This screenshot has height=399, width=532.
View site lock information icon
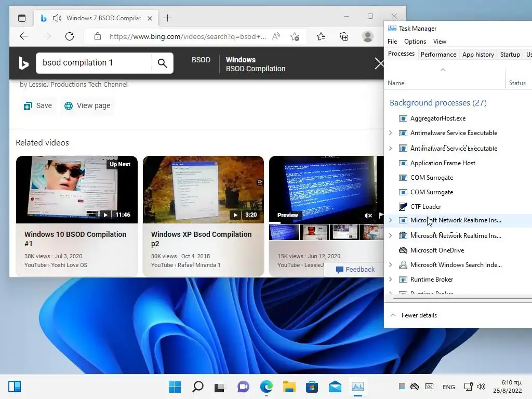98,36
